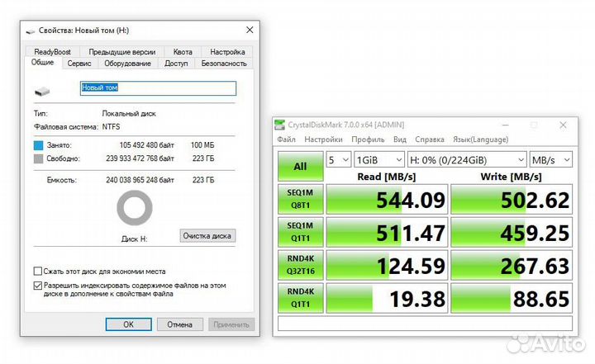This screenshot has height=364, width=595.
Task: Click the 544.09 read result
Action: click(x=387, y=200)
